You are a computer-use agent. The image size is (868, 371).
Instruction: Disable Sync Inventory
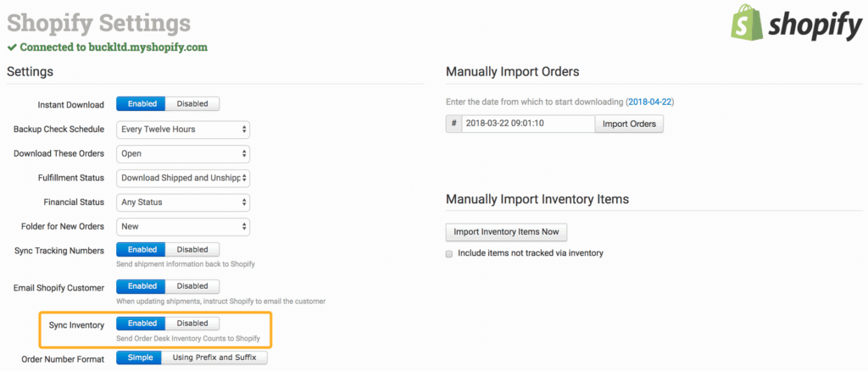tap(192, 324)
